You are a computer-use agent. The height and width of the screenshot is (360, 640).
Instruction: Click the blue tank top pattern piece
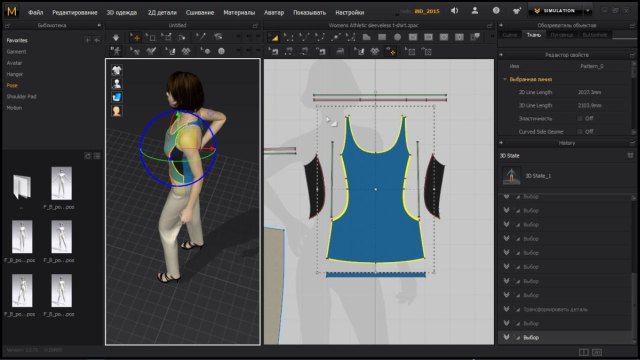(x=376, y=204)
